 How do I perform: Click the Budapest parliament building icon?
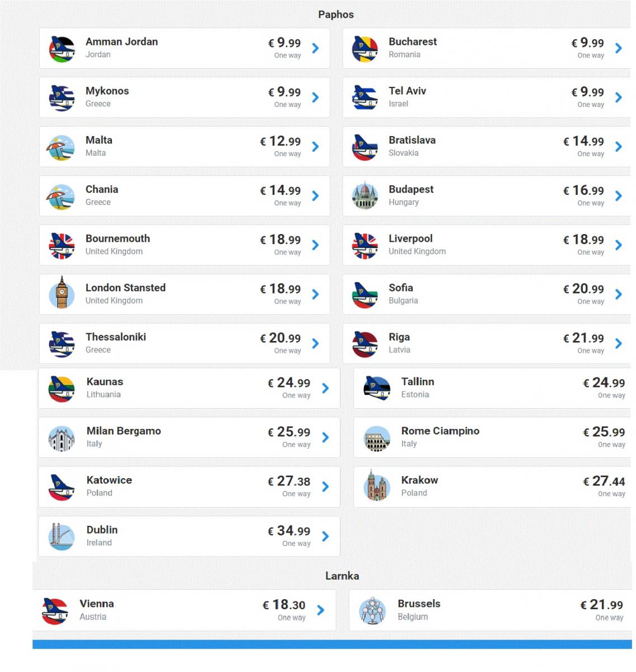pos(365,195)
